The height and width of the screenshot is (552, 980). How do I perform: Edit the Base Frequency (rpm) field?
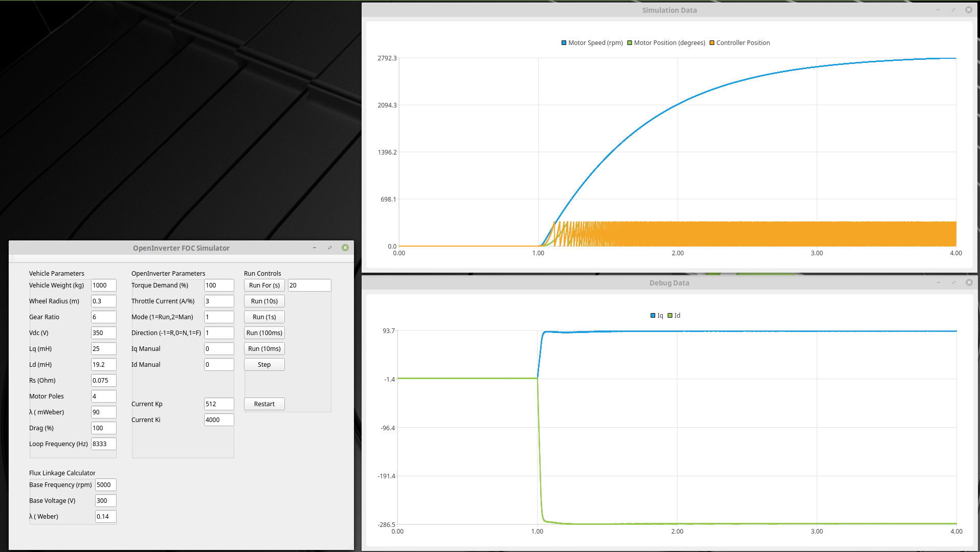click(105, 485)
